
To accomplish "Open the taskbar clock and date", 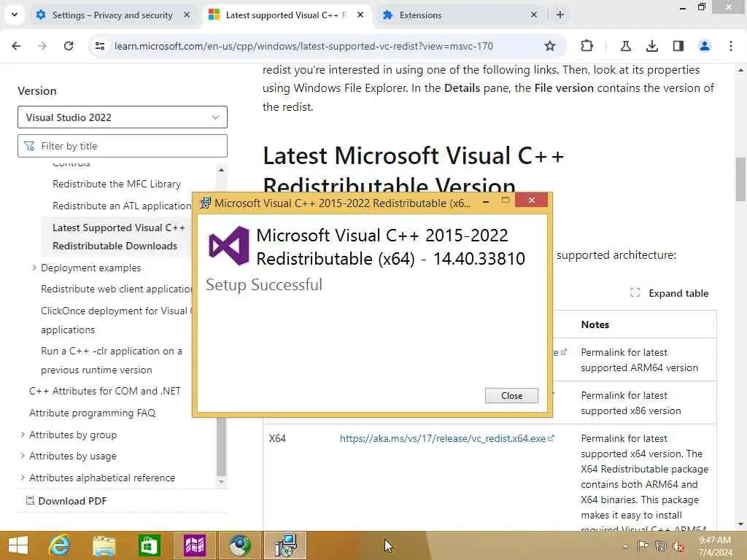I will click(x=715, y=546).
